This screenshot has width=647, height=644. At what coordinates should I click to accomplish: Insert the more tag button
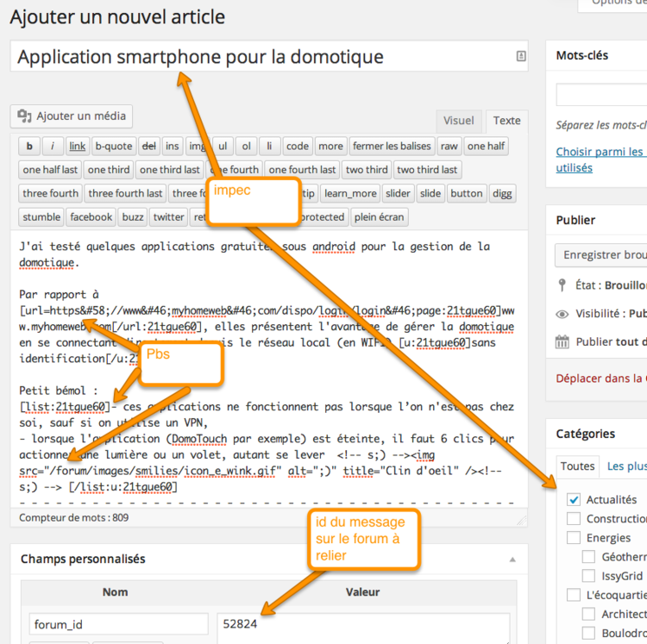(x=330, y=147)
